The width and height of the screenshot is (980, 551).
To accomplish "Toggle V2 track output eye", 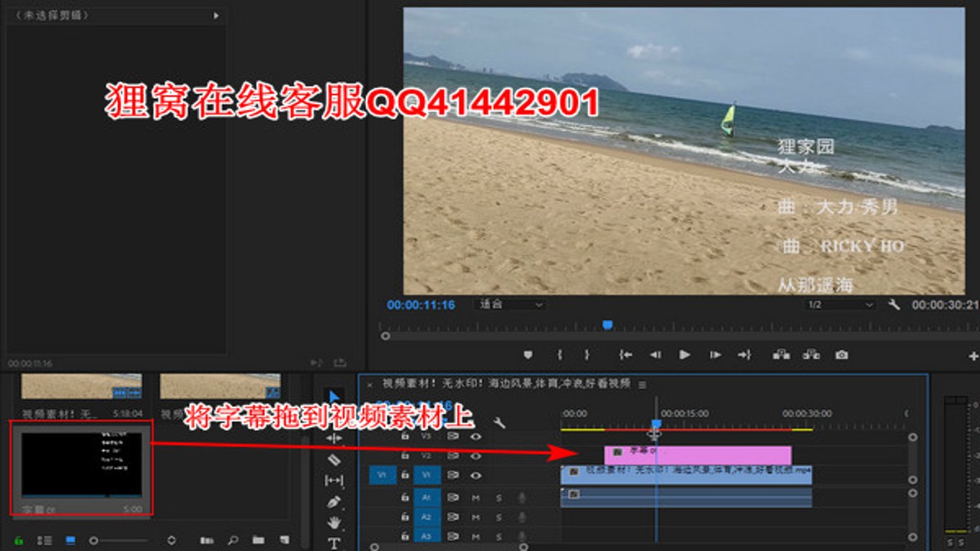I will (x=476, y=455).
